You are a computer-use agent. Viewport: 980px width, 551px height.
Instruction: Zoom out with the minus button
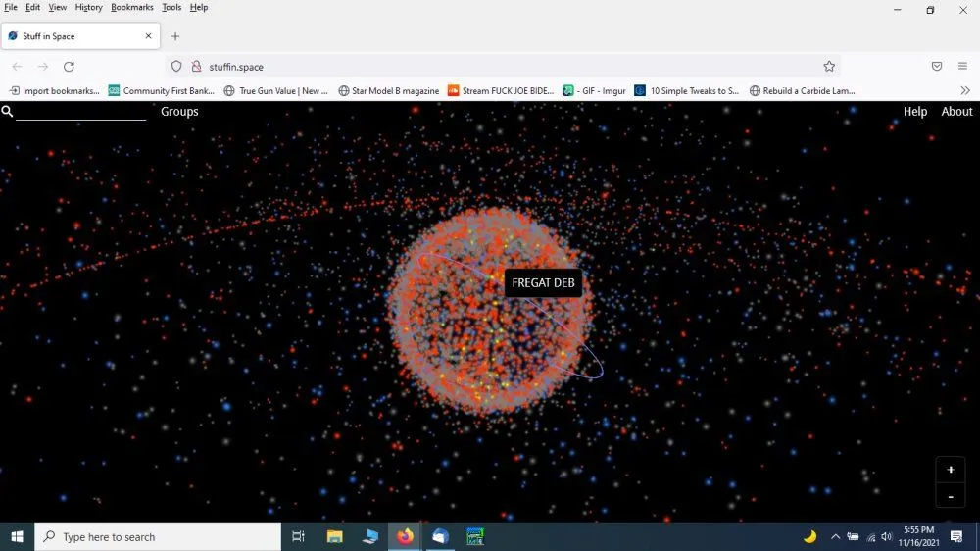(951, 497)
